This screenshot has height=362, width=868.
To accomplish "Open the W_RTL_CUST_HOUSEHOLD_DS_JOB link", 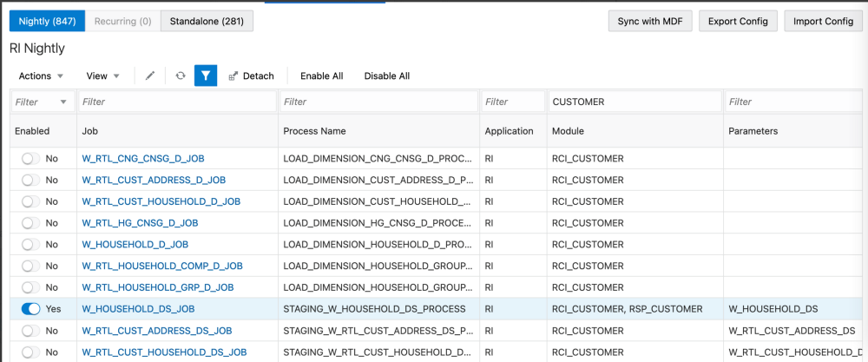I will pos(164,352).
